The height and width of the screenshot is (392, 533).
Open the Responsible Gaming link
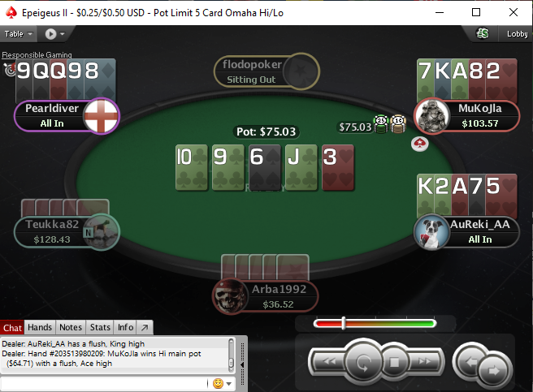[37, 54]
